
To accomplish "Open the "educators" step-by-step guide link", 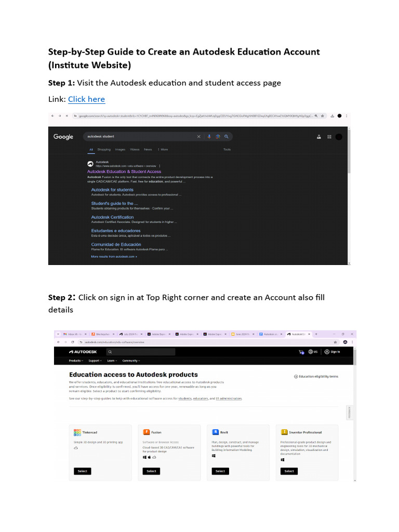I will tap(201, 398).
